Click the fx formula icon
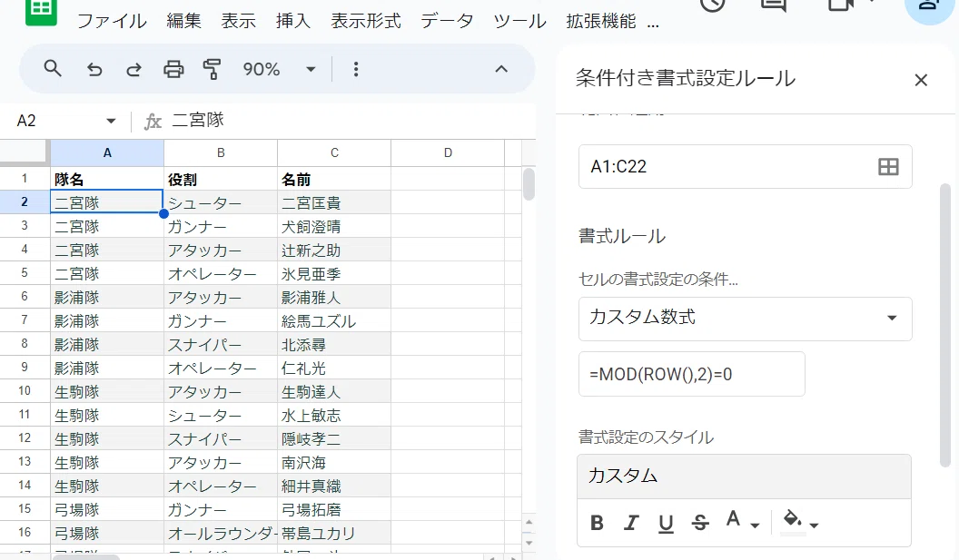This screenshot has width=959, height=560. tap(153, 122)
